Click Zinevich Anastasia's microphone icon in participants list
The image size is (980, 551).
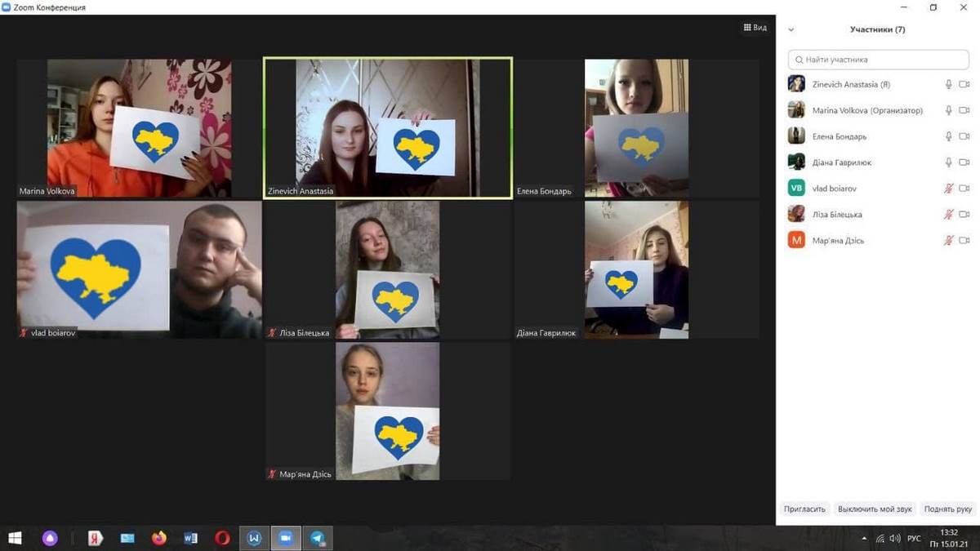click(x=948, y=85)
